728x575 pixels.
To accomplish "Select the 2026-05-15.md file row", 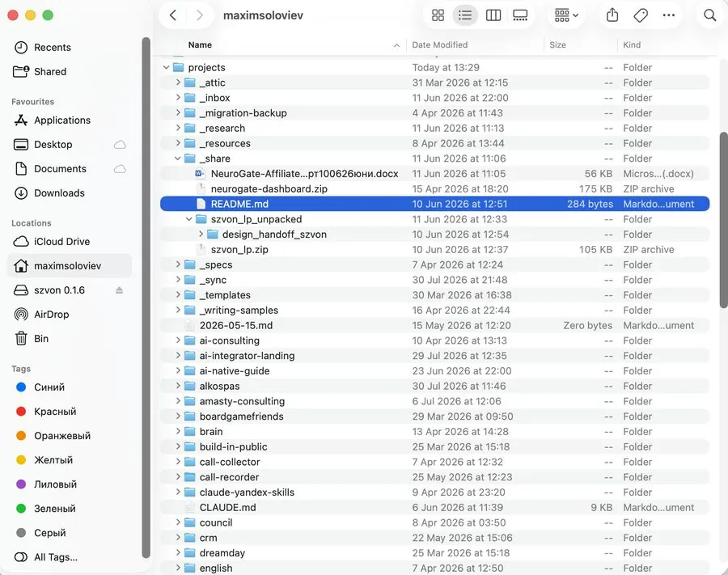I will (434, 325).
